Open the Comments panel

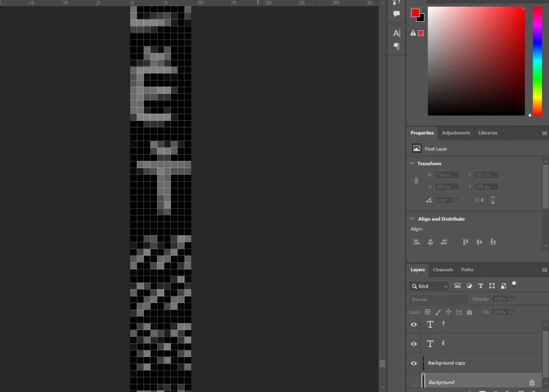pyautogui.click(x=396, y=14)
